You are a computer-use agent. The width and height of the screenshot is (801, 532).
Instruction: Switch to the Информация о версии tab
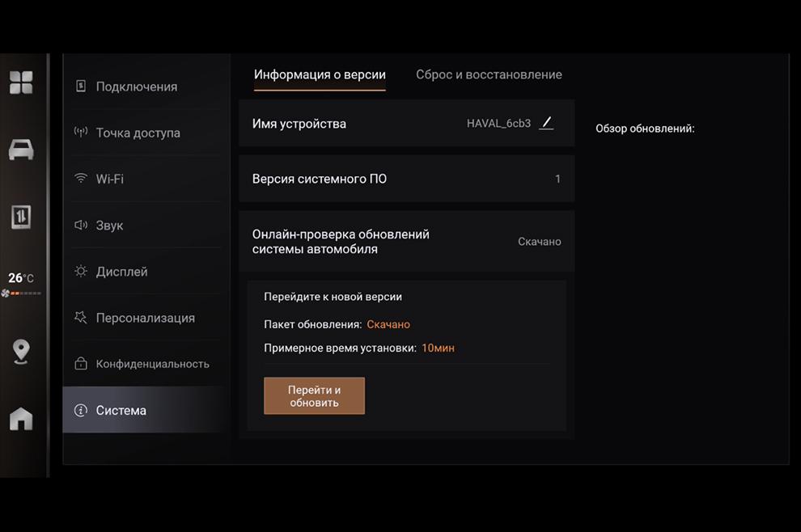coord(320,74)
